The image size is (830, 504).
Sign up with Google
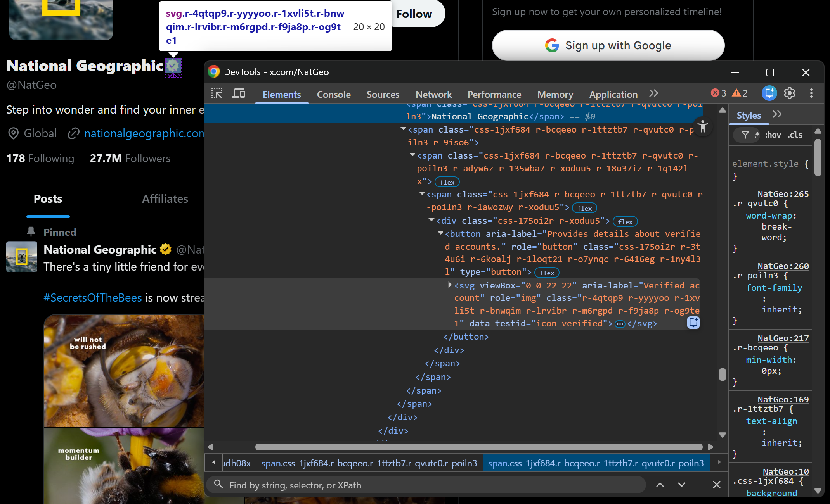[608, 45]
